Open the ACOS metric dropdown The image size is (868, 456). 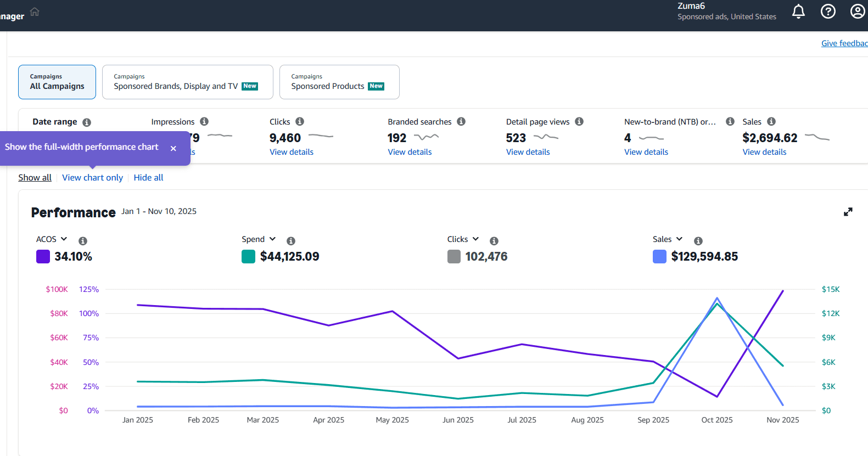(x=52, y=239)
